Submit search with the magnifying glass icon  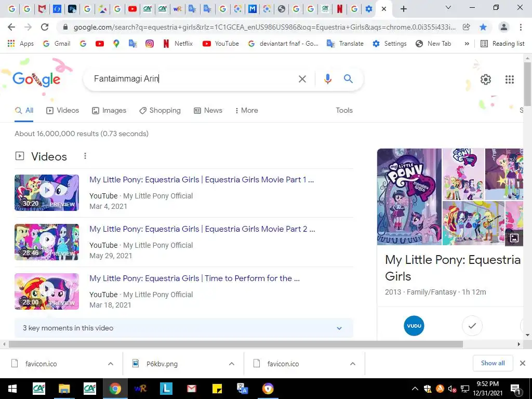[348, 79]
